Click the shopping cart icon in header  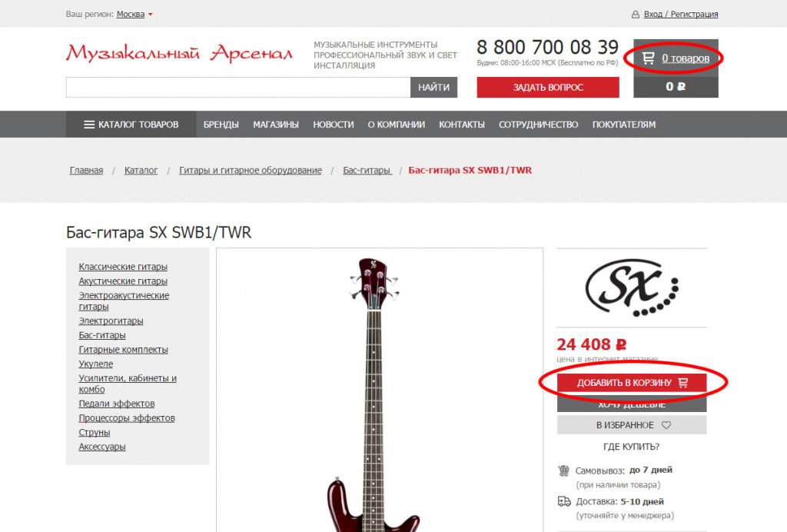point(648,58)
